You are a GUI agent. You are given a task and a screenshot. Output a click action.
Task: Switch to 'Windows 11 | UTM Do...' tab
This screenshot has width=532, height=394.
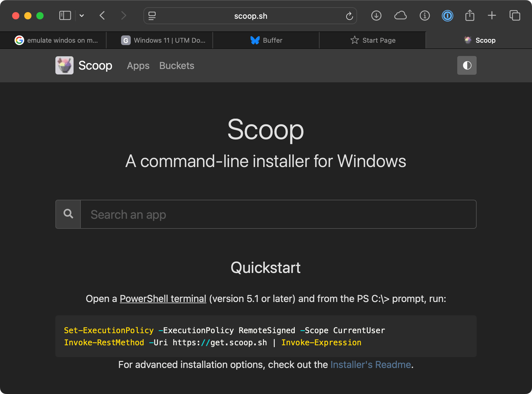159,40
